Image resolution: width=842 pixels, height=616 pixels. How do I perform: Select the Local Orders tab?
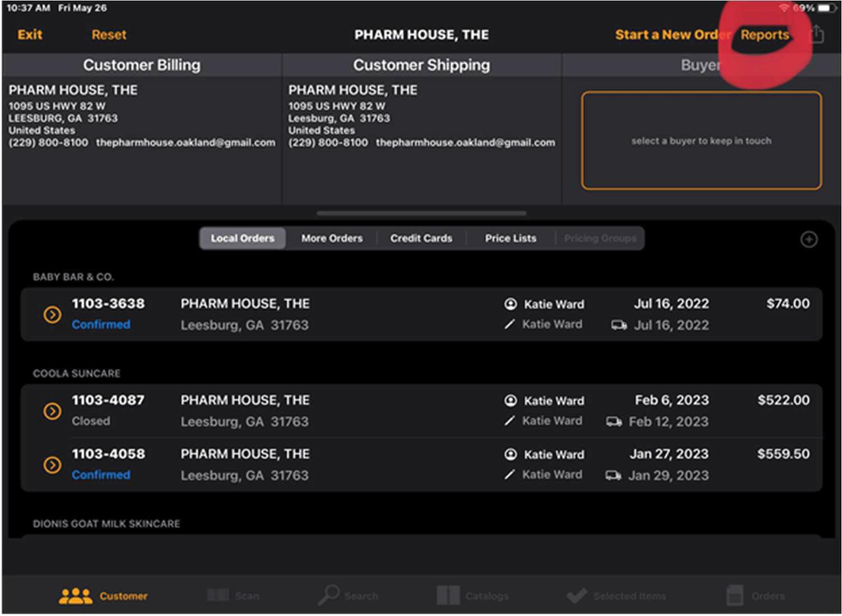(x=243, y=238)
